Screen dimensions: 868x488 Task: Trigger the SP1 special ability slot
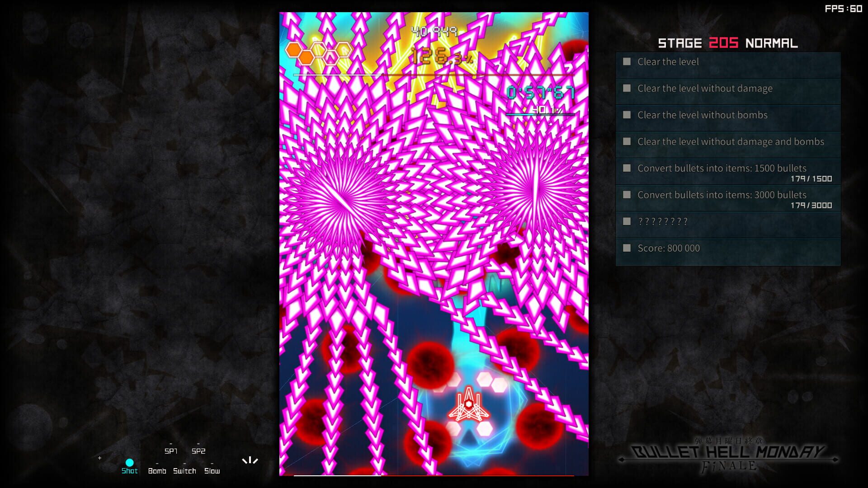tap(171, 451)
